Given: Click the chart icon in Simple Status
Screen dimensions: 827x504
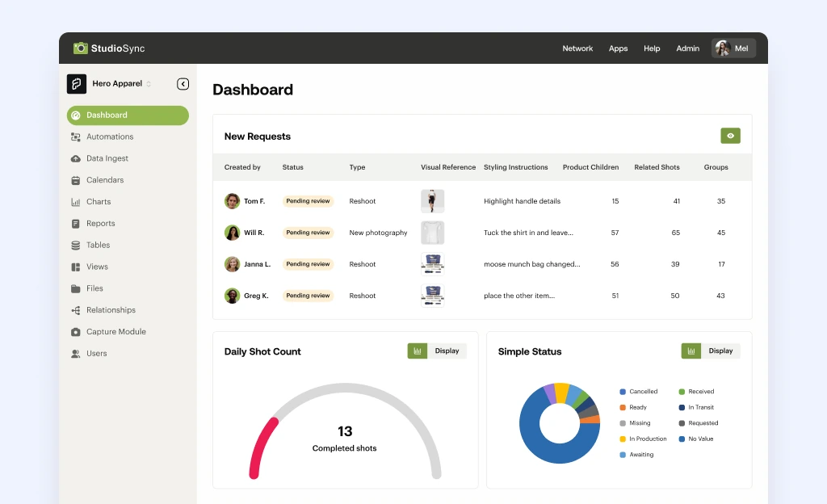Looking at the screenshot, I should [x=691, y=351].
